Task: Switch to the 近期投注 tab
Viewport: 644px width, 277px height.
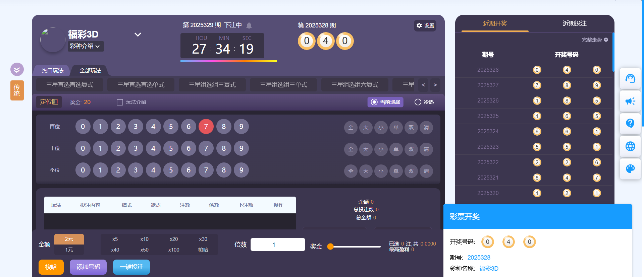Action: tap(574, 23)
